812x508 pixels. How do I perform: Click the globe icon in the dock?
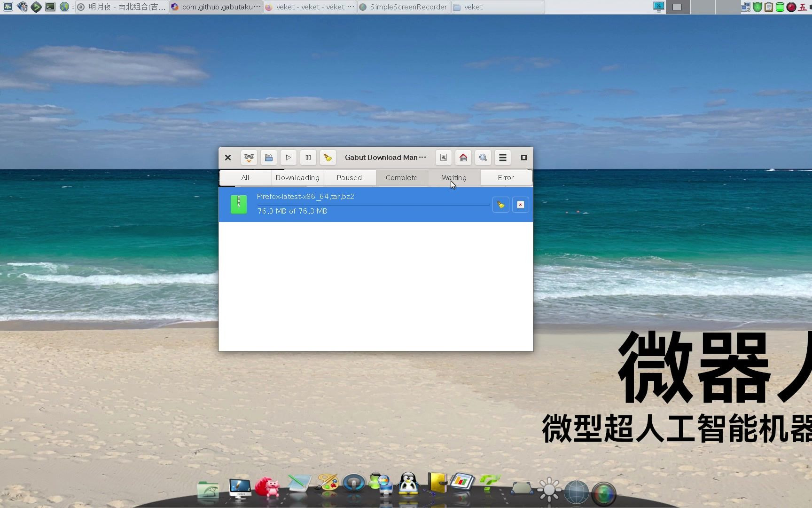coord(577,491)
